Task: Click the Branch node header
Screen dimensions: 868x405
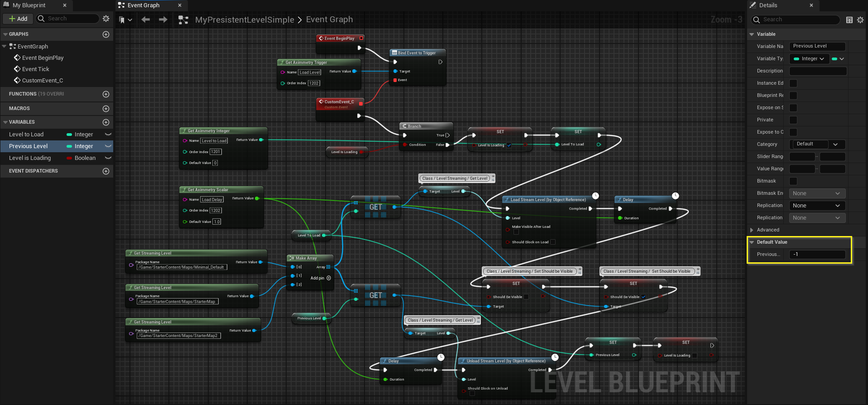Action: click(426, 126)
